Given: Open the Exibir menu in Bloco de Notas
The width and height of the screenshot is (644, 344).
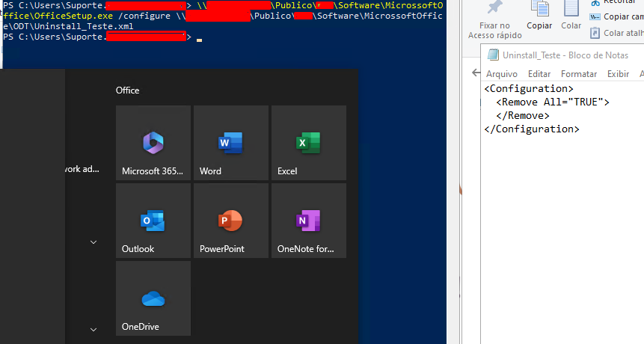Looking at the screenshot, I should (x=618, y=74).
